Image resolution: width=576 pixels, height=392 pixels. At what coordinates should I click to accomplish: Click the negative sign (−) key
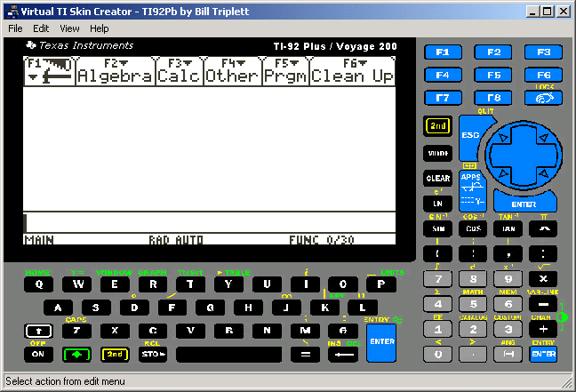coord(508,354)
